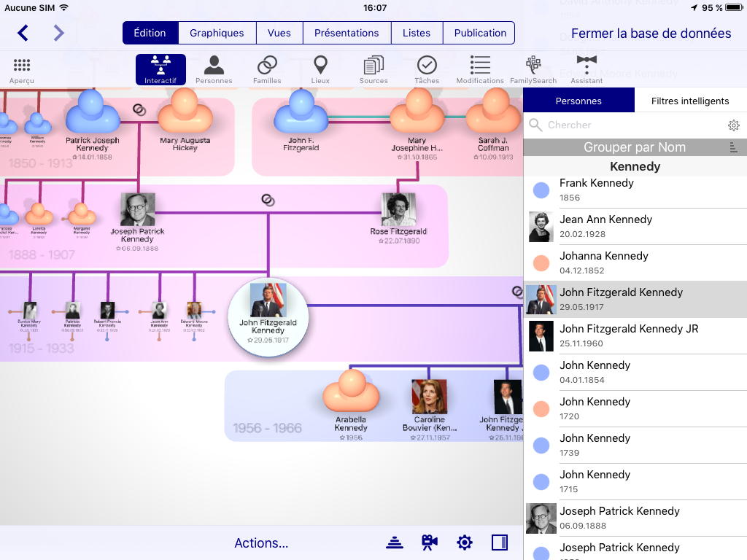Screen dimensions: 747x560
Task: Select John Kennedy 1739 in list
Action: [635, 446]
